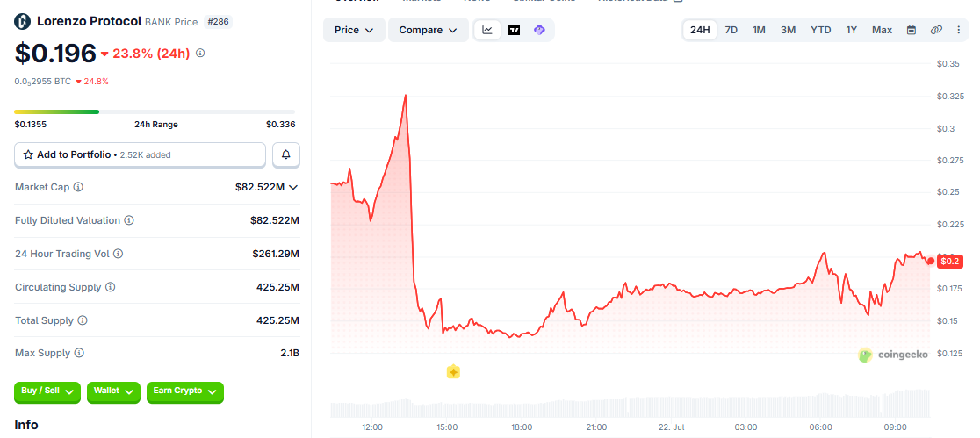Open the calendar date range picker

[x=912, y=30]
